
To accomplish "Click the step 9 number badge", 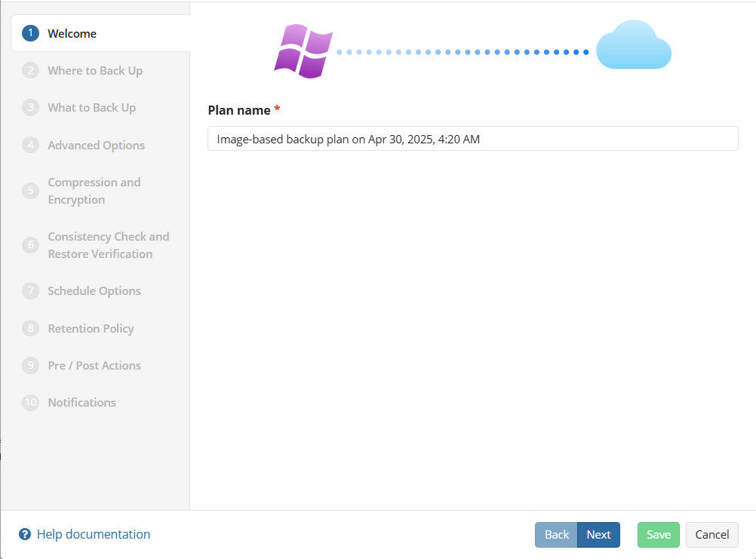I will (30, 365).
